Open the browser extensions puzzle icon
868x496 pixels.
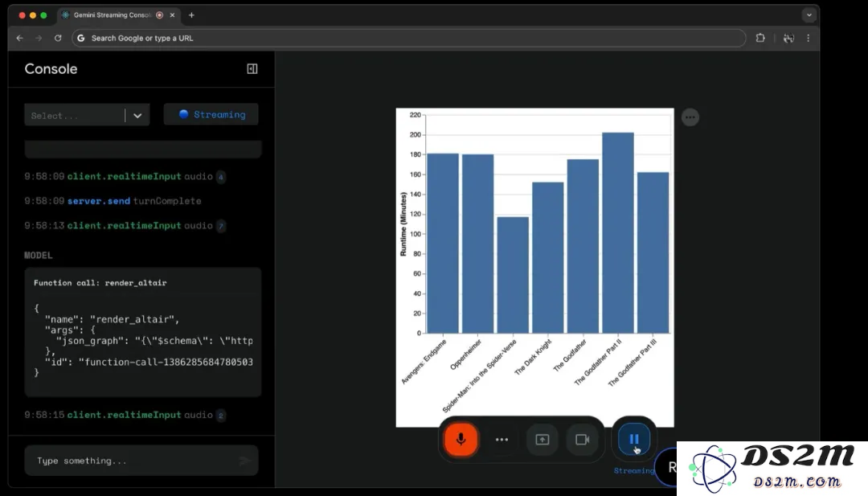pos(760,39)
